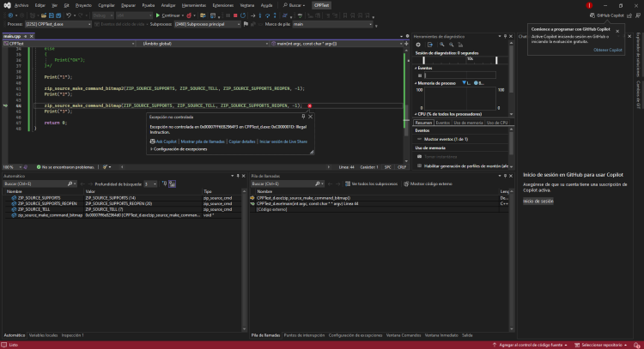This screenshot has width=644, height=349.
Task: Toggle Mostrar código externo option
Action: click(430, 184)
